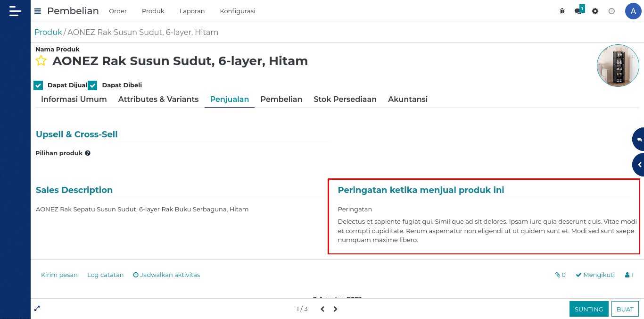Open the Konfigurasi menu

click(238, 11)
